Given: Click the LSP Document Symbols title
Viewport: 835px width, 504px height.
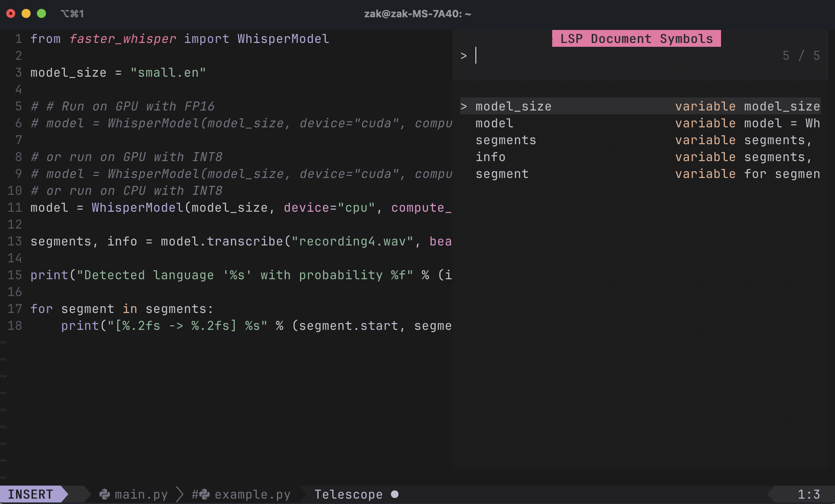Looking at the screenshot, I should [x=636, y=39].
